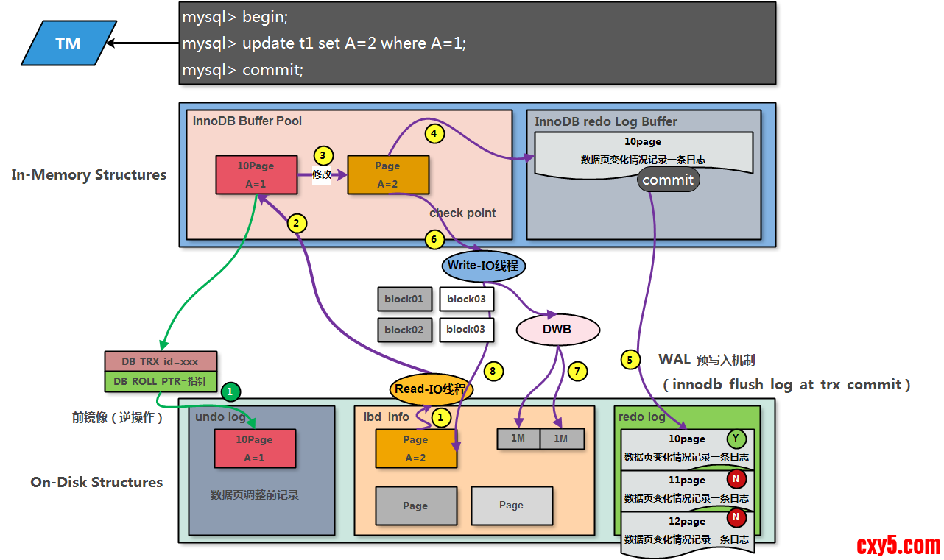Image resolution: width=944 pixels, height=560 pixels.
Task: Click the update t1 SQL statement line
Action: (x=325, y=43)
